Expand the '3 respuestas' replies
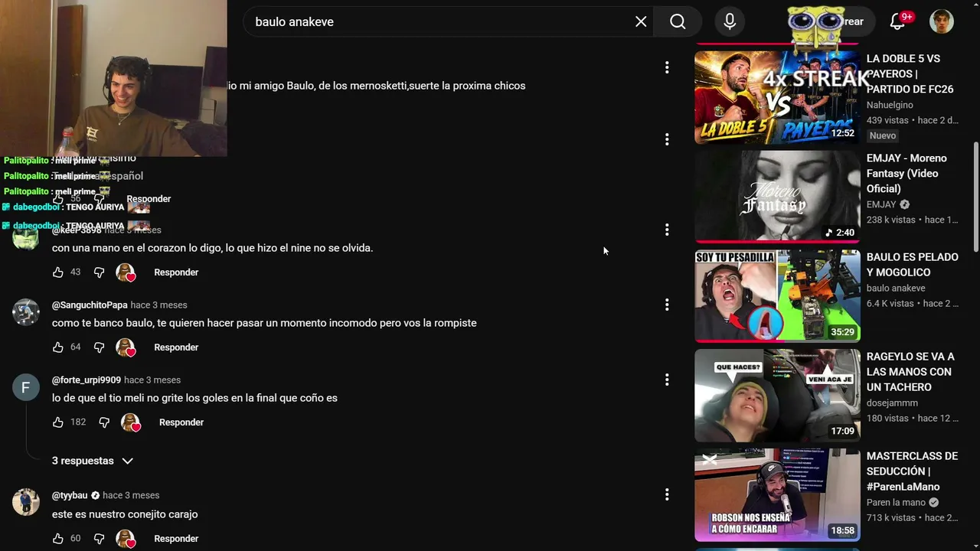 click(93, 461)
